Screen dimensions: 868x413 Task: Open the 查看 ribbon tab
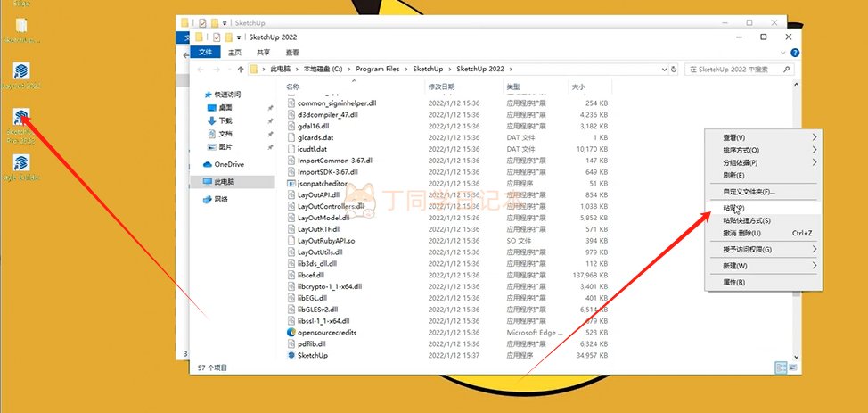tap(293, 52)
